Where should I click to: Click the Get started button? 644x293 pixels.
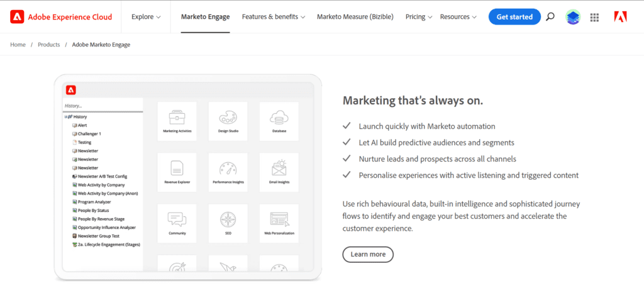click(514, 17)
